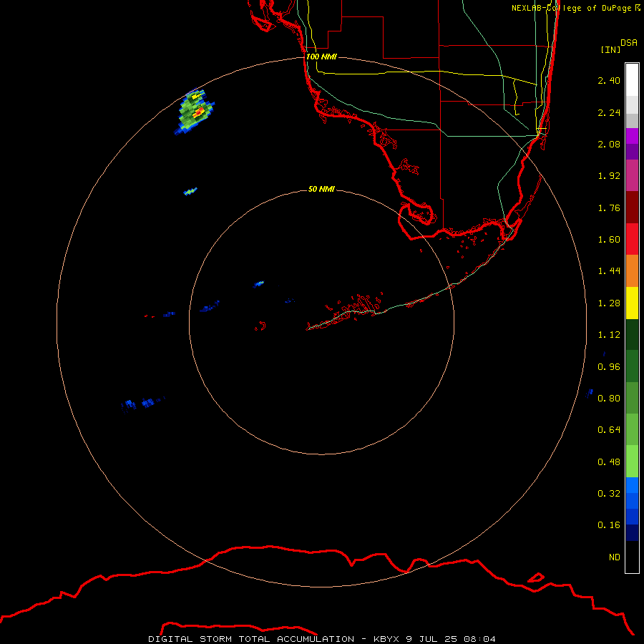Select the dark red legend color swatch
The image size is (644, 644).
point(632,208)
